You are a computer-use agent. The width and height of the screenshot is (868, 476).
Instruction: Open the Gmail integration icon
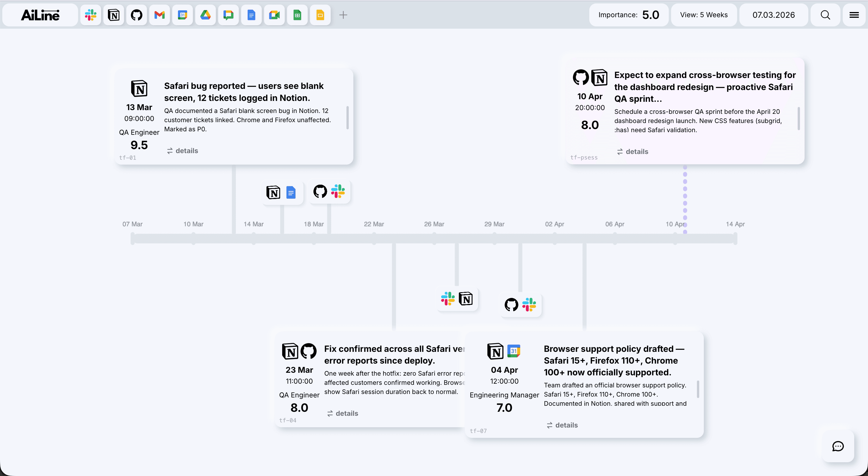pyautogui.click(x=159, y=15)
